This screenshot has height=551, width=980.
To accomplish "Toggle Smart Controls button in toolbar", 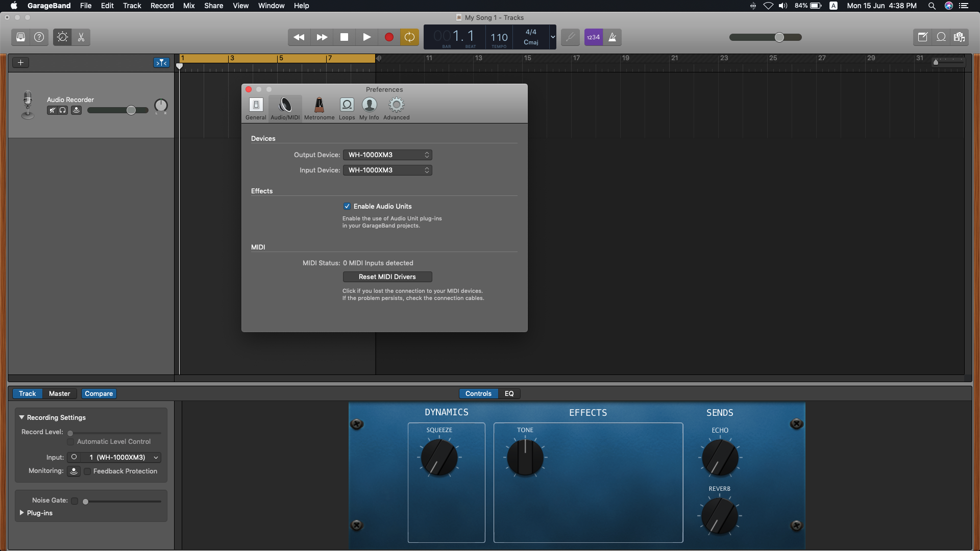I will [62, 37].
